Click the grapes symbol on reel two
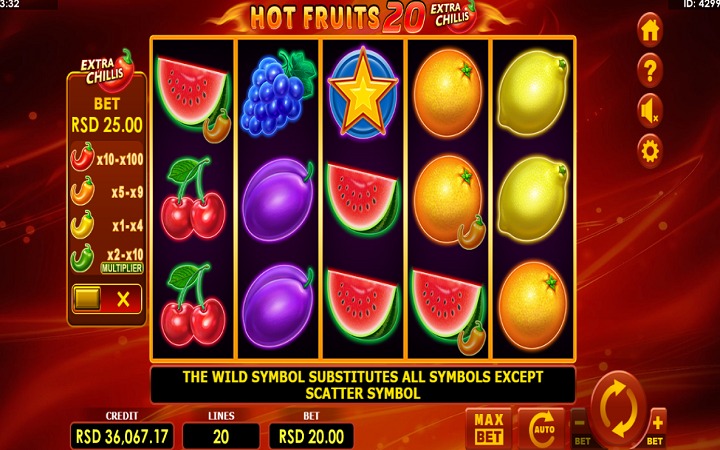This screenshot has width=720, height=450. 278,93
